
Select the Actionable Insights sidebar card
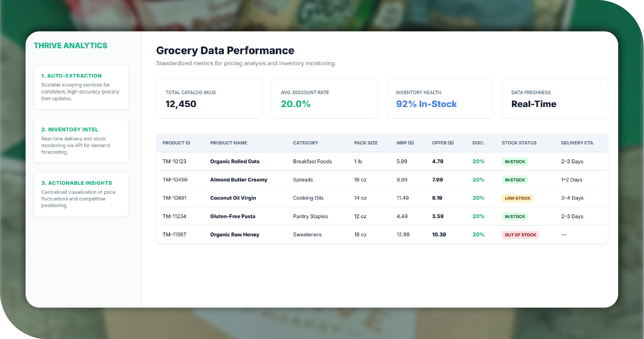pyautogui.click(x=81, y=194)
